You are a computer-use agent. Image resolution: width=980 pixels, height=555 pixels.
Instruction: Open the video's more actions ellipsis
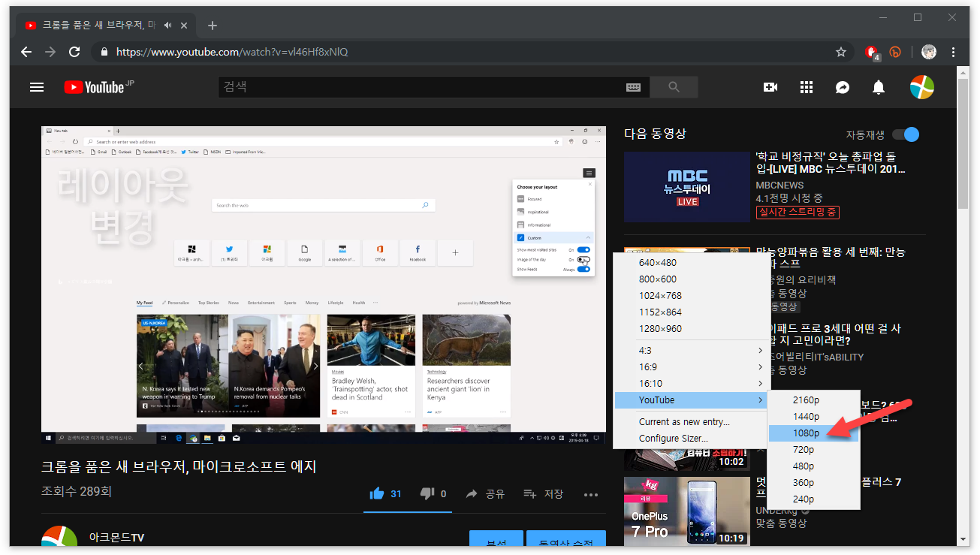point(591,494)
